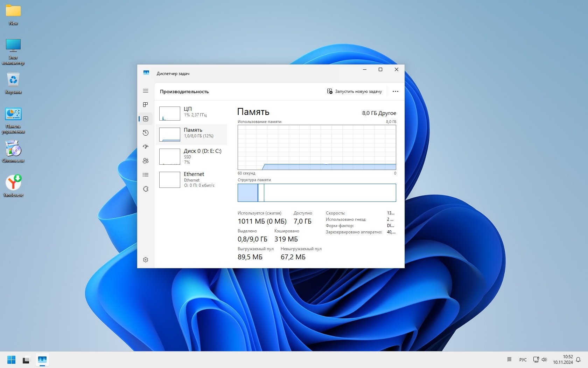
Task: Open Task Manager settings gear icon
Action: [146, 260]
